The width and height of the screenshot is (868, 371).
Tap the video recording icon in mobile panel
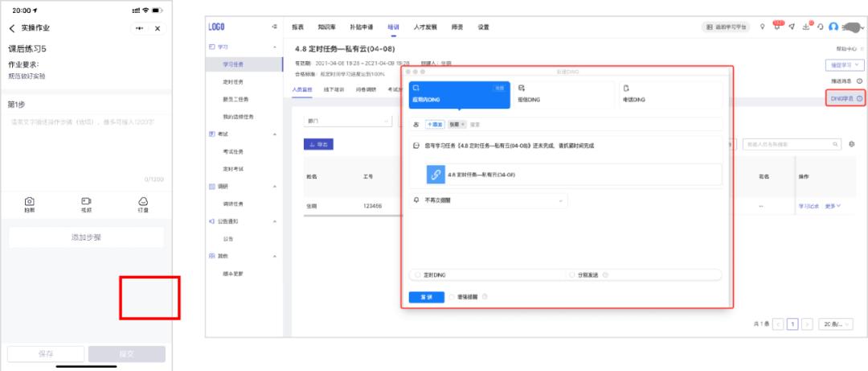(86, 204)
